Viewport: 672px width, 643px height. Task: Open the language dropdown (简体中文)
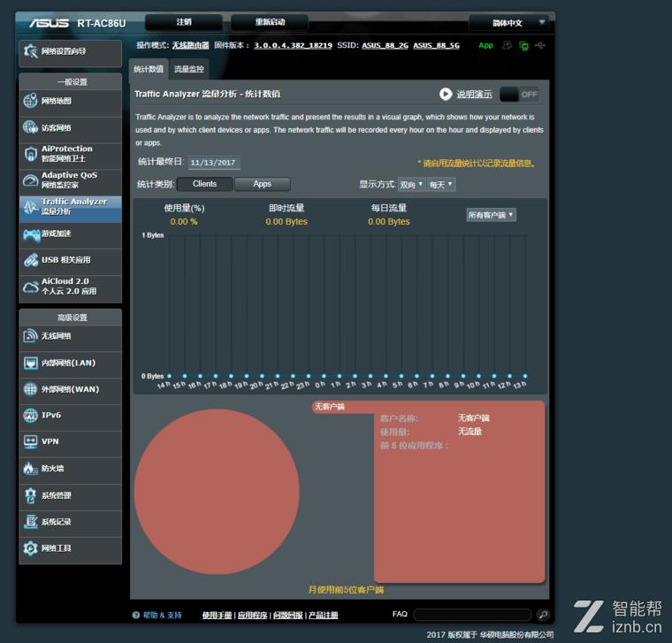coord(508,22)
